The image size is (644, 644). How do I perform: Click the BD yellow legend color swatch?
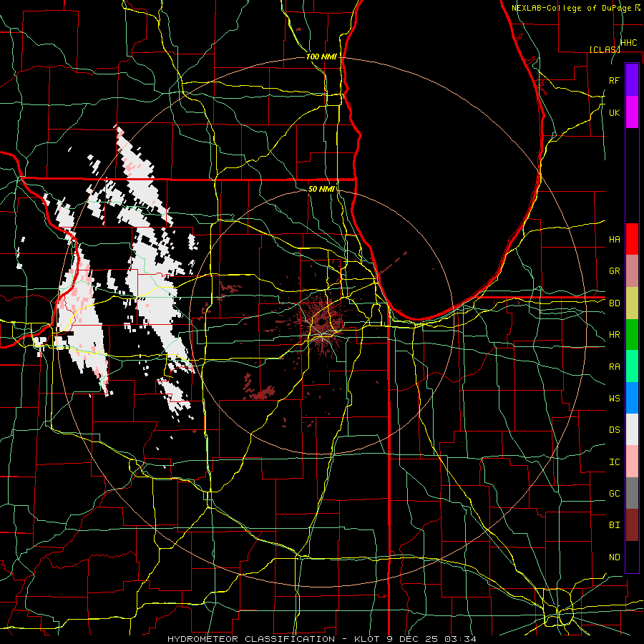click(x=632, y=303)
